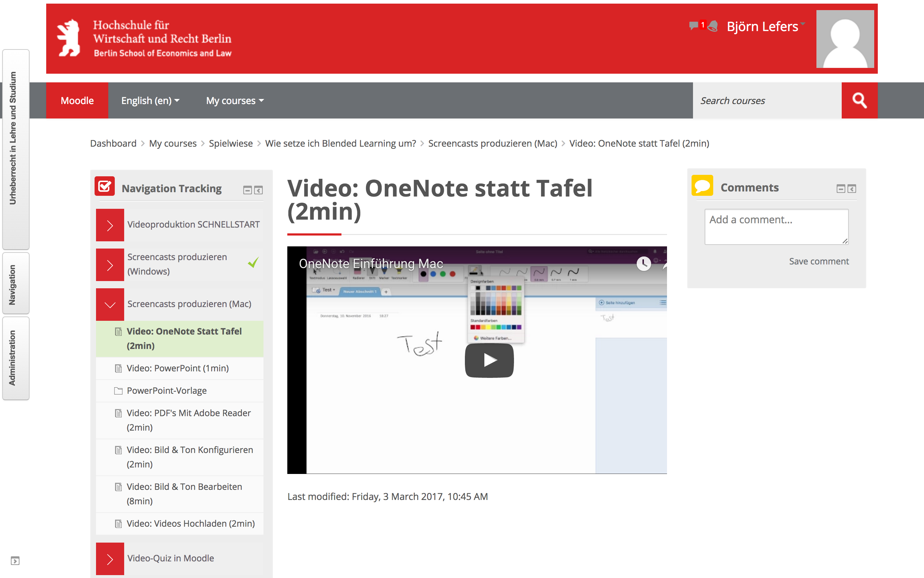Screen dimensions: 924x578
Task: Open Screencasts produzieren (Mac) section title
Action: tap(189, 304)
